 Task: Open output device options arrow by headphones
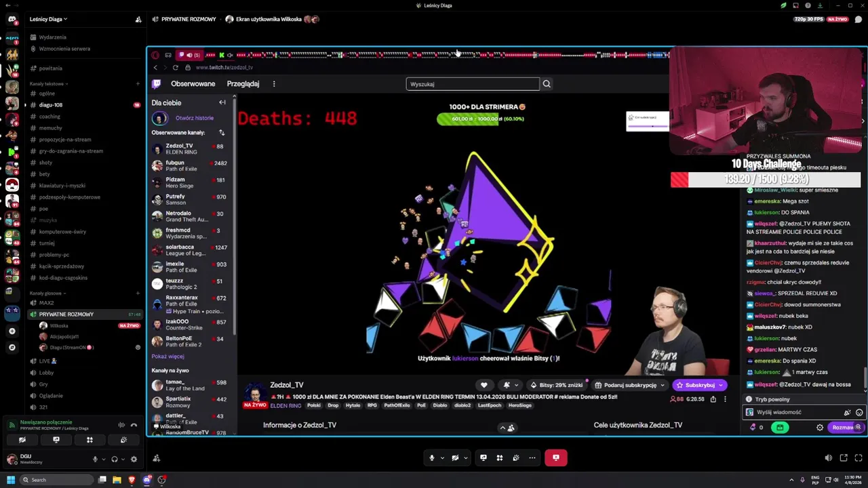pos(123,460)
